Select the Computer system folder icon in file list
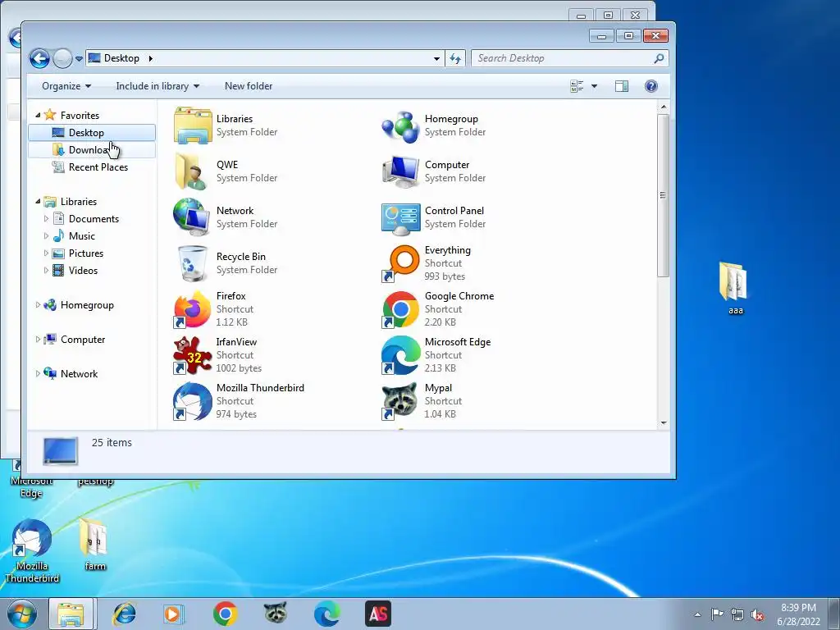This screenshot has height=630, width=840. pos(400,172)
